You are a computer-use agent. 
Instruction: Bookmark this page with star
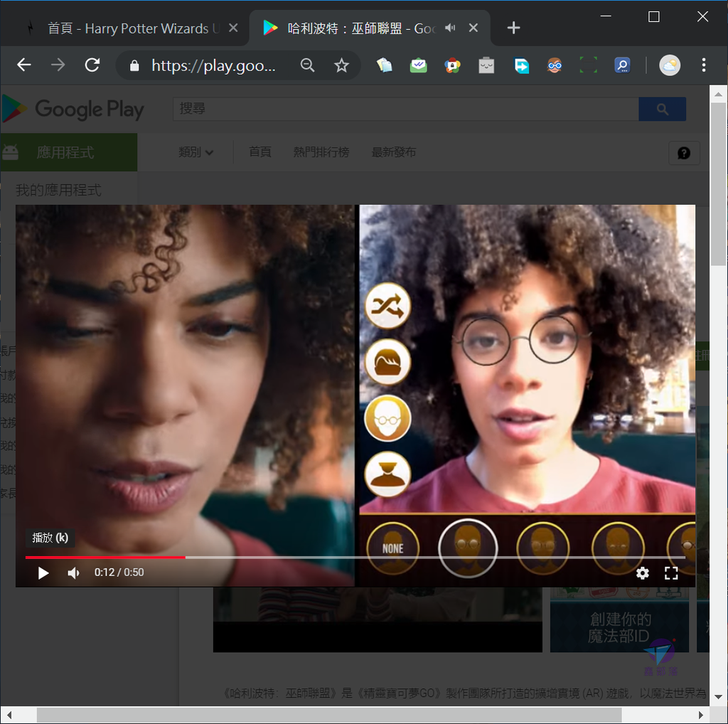[x=342, y=65]
